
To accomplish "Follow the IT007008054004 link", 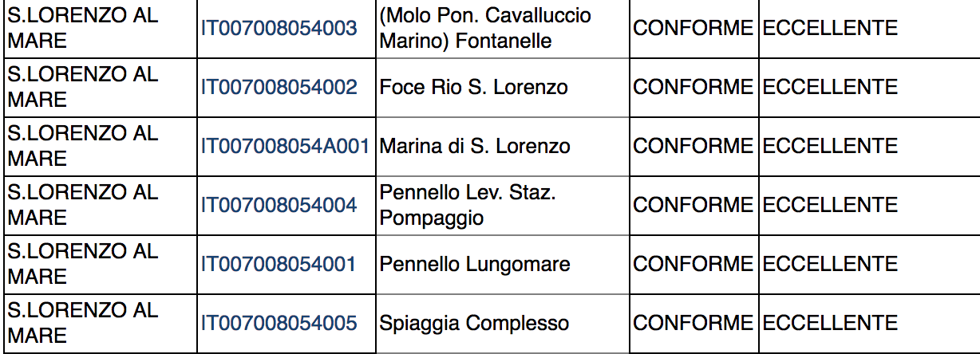I will pyautogui.click(x=279, y=205).
